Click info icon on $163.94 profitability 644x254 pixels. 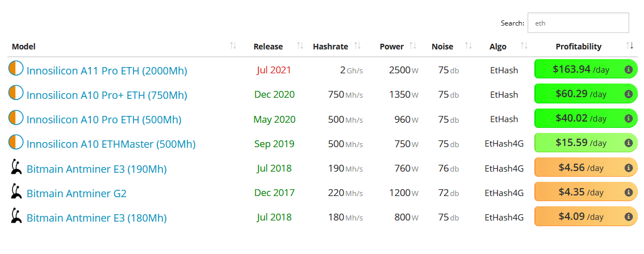pos(628,69)
